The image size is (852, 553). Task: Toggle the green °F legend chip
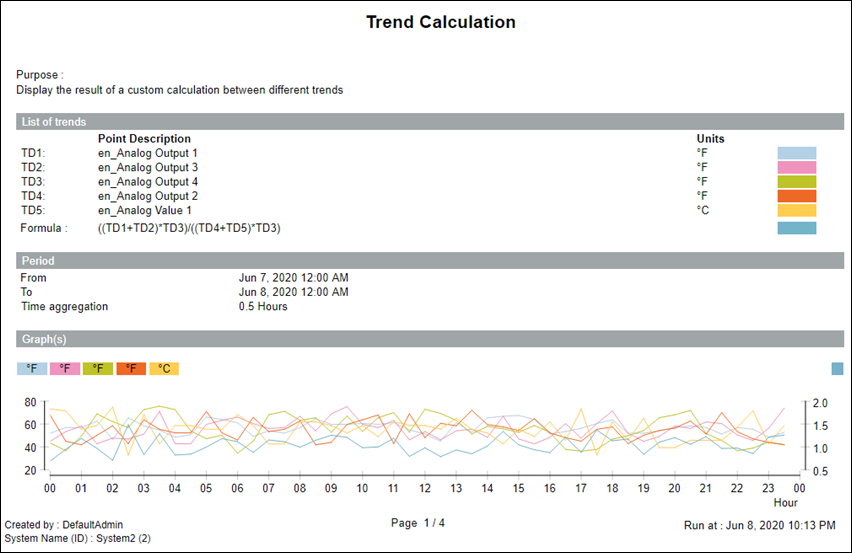97,369
